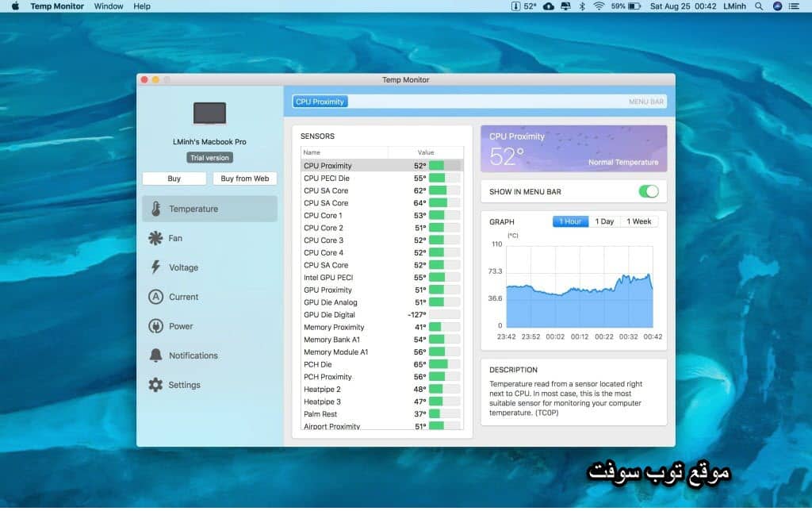Switch graph to 1 Week
This screenshot has height=511, width=812.
pyautogui.click(x=639, y=221)
